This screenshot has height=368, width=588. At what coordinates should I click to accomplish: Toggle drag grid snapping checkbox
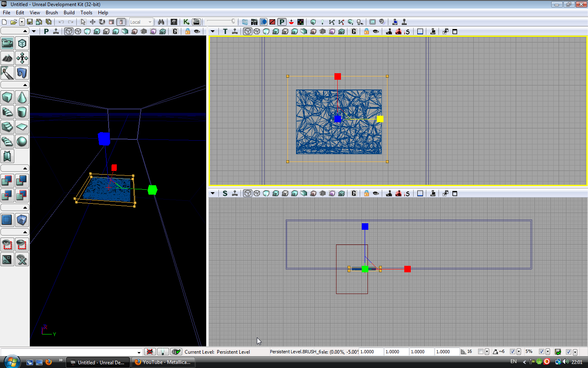point(481,352)
